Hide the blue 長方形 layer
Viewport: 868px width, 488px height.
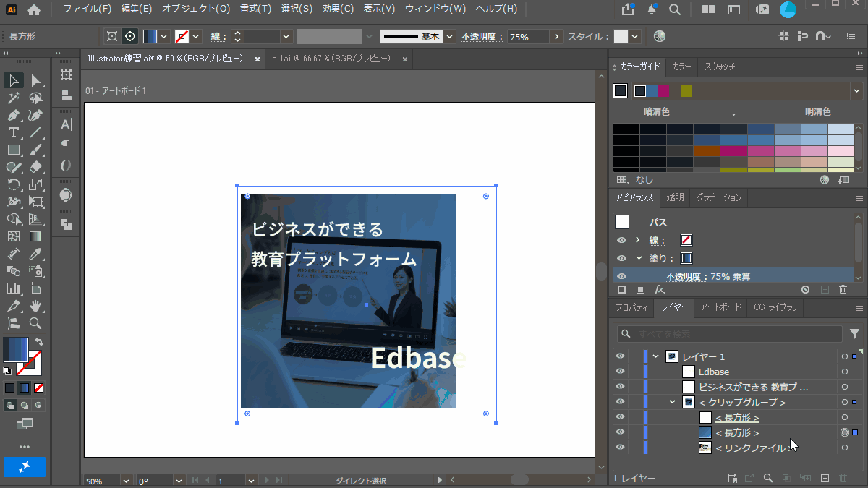620,432
